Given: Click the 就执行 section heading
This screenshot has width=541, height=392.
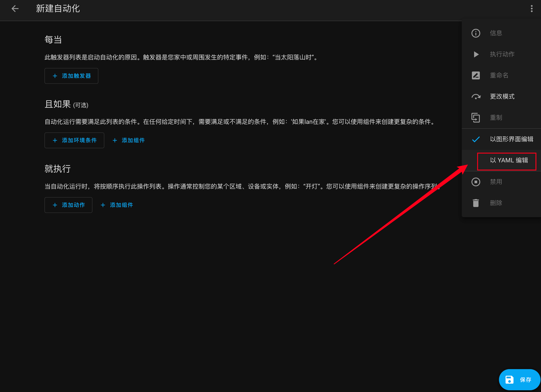Looking at the screenshot, I should click(57, 169).
